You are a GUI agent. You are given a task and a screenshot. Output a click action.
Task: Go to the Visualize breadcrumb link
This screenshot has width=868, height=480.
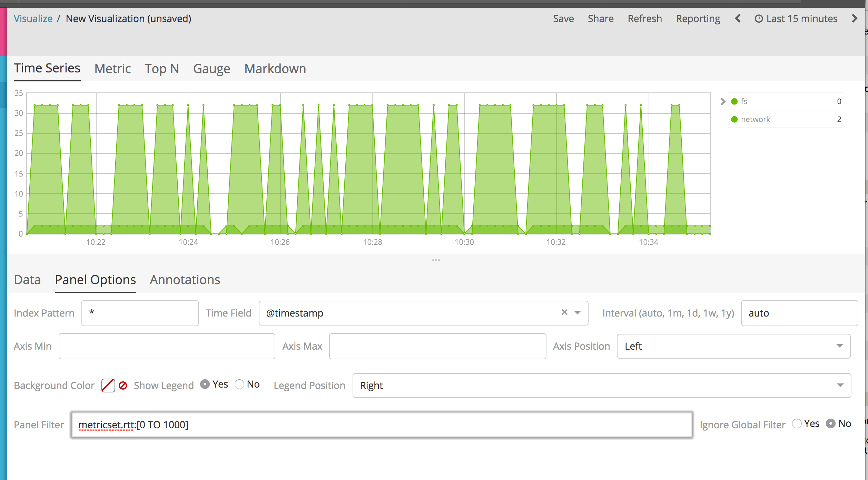click(x=33, y=19)
